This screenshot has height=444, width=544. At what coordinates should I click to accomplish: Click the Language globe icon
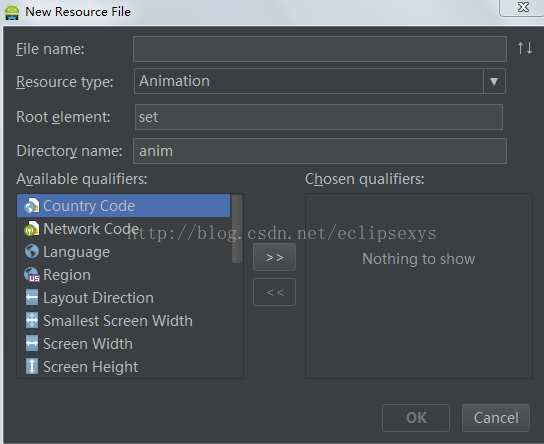(32, 251)
